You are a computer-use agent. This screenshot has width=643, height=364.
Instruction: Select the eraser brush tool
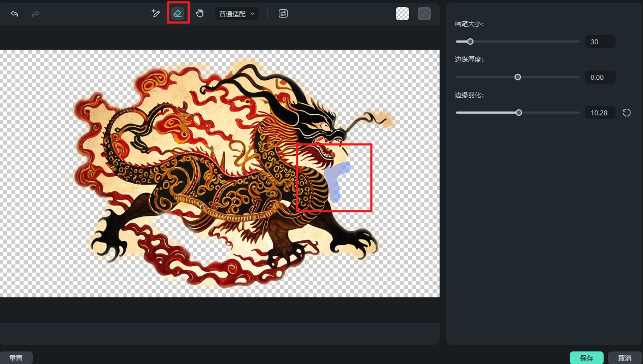pyautogui.click(x=178, y=13)
